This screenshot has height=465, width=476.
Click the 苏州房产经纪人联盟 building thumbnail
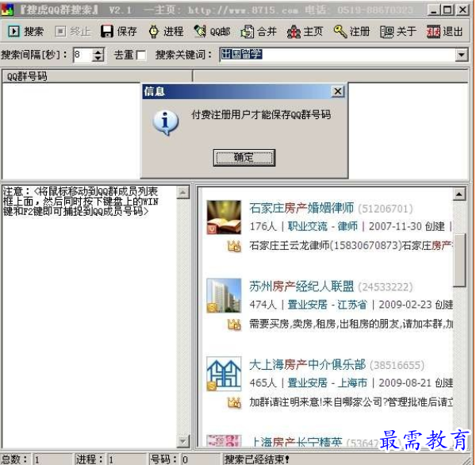224,295
